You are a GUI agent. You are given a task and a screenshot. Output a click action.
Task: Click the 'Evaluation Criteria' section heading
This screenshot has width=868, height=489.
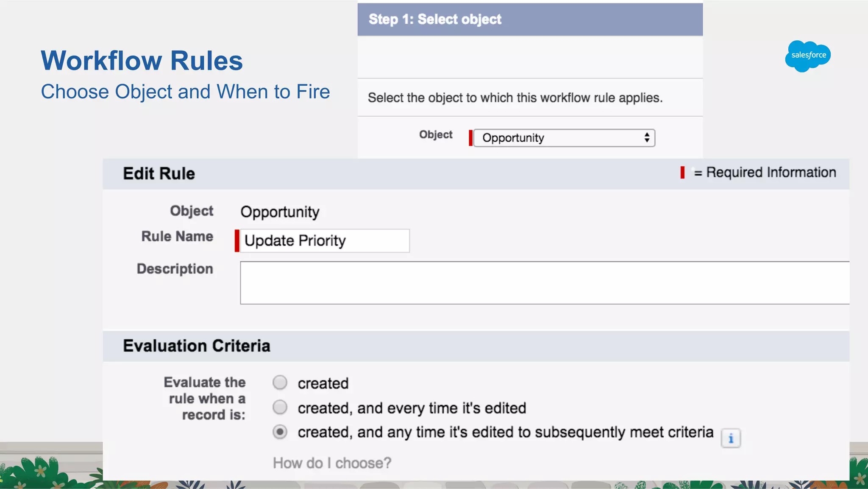click(x=197, y=346)
